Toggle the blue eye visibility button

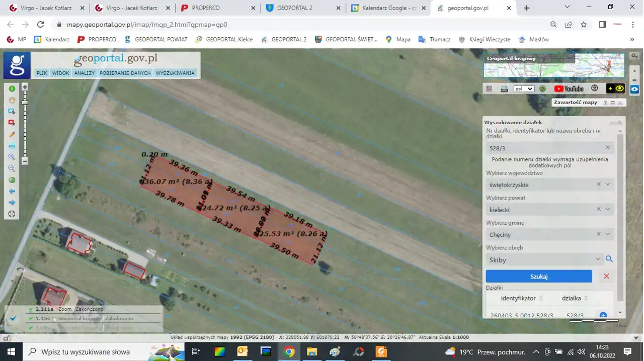pyautogui.click(x=634, y=89)
